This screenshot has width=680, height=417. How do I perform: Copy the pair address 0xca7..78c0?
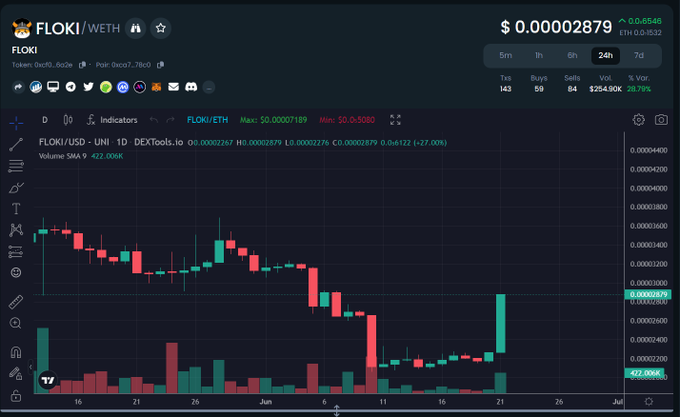160,65
